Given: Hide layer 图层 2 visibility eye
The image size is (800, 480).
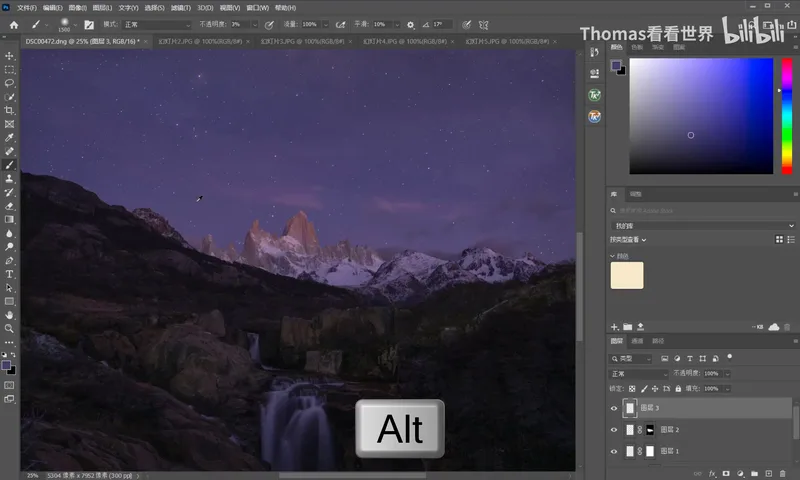Looking at the screenshot, I should coord(614,430).
